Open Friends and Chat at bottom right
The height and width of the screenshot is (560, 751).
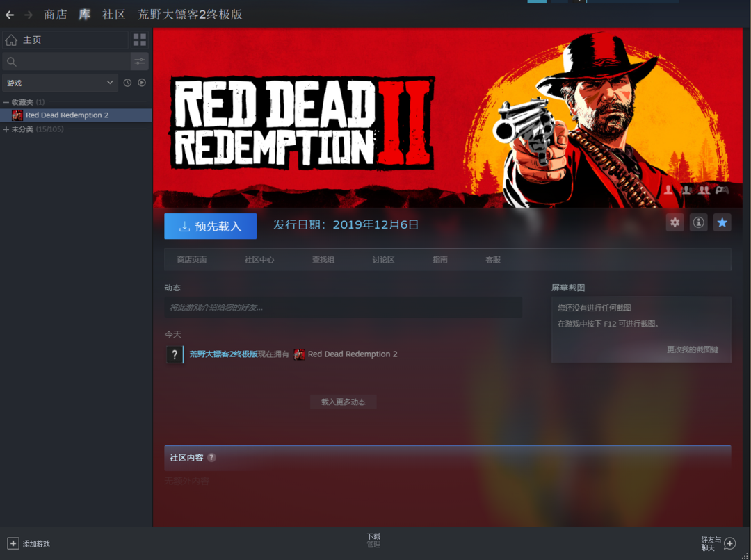point(729,543)
